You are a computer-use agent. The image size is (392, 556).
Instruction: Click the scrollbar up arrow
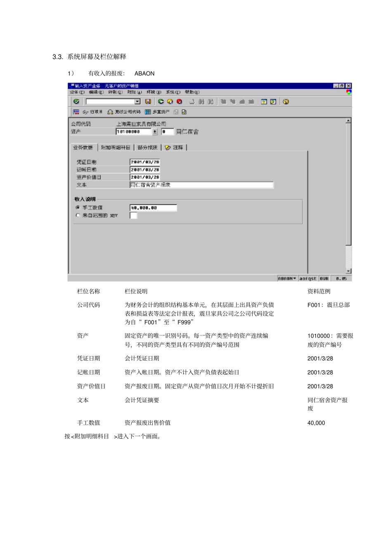[349, 121]
